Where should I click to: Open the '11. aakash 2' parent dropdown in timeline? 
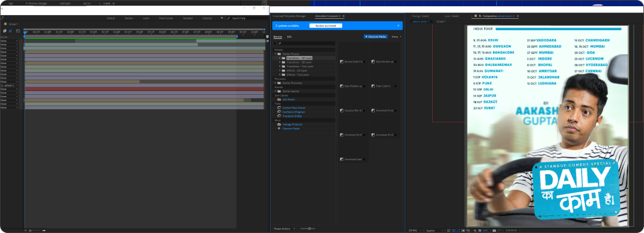[x=9, y=85]
